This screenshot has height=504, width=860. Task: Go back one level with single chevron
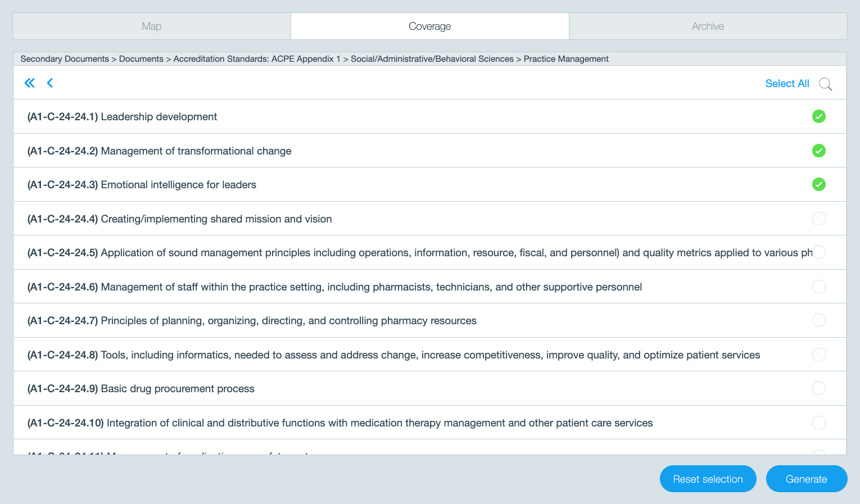pos(50,83)
